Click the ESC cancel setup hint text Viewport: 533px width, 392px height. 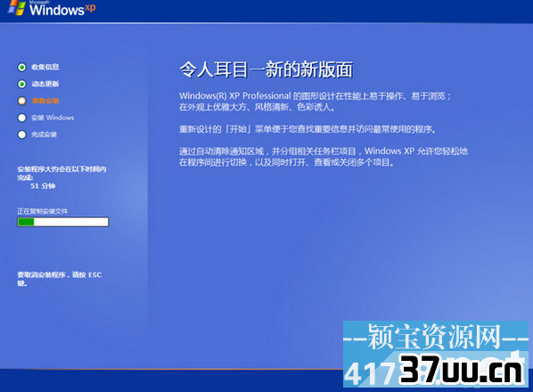tap(60, 279)
